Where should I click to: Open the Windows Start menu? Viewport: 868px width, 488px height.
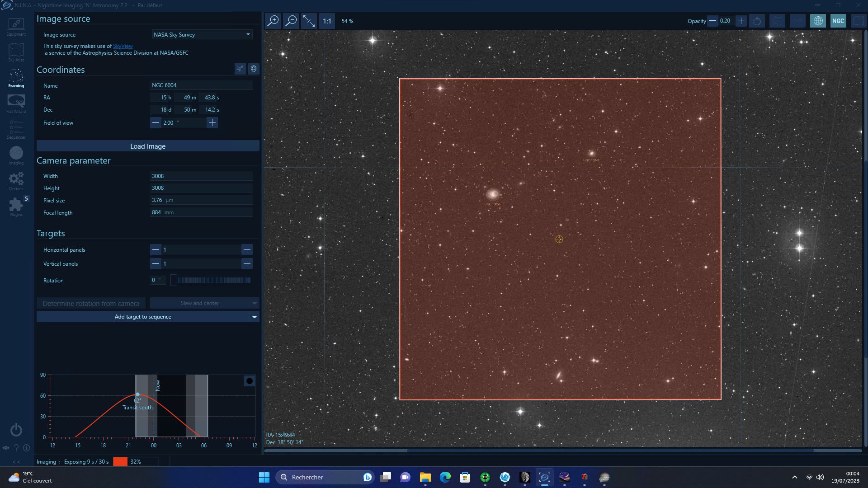[x=264, y=477]
